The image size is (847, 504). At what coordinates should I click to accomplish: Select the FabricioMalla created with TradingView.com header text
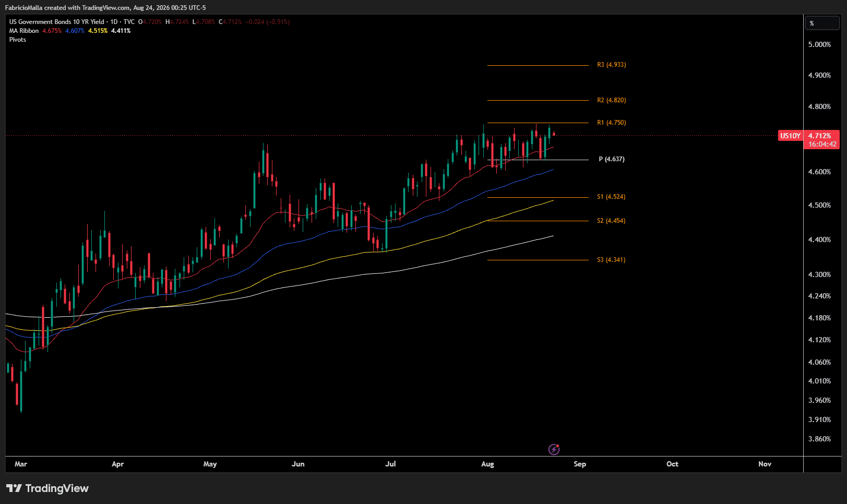click(105, 8)
